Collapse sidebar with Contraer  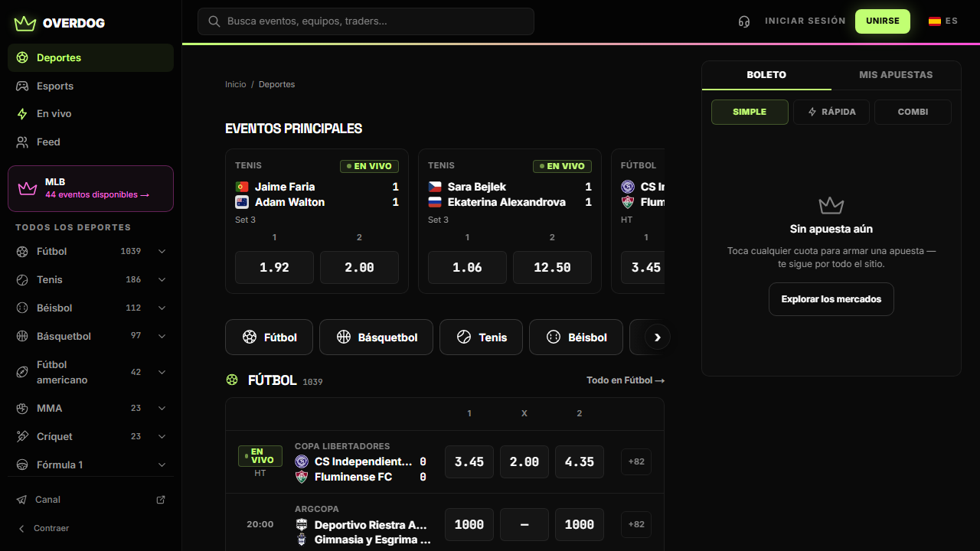90,529
